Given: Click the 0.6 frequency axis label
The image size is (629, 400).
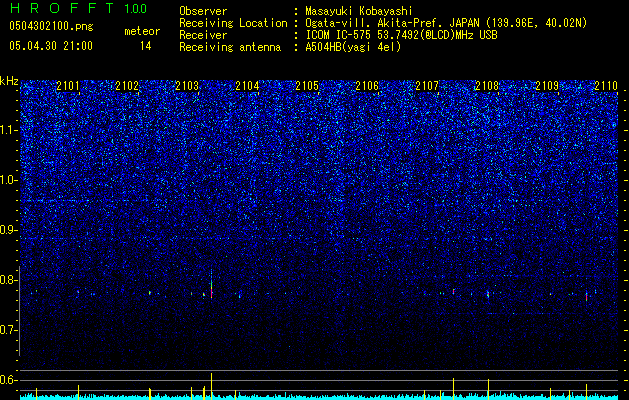Looking at the screenshot, I should coord(8,380).
